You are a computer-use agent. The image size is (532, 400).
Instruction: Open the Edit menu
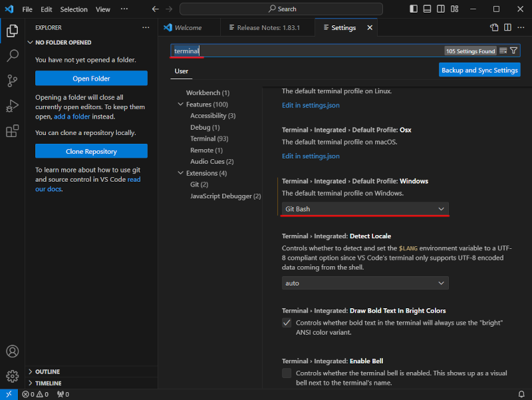(x=46, y=9)
